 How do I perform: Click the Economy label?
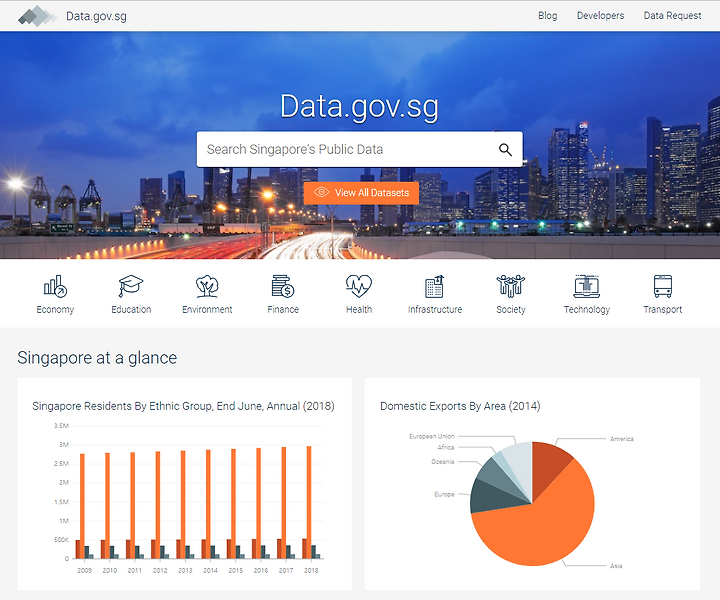click(55, 309)
